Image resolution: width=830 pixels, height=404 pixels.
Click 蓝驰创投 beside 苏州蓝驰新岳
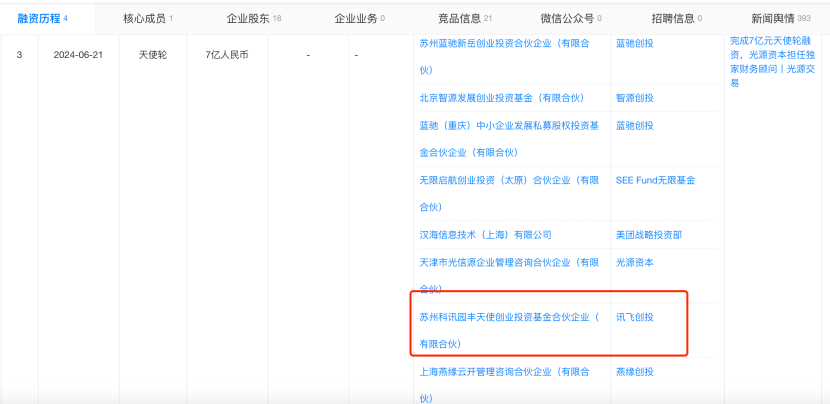pyautogui.click(x=635, y=43)
